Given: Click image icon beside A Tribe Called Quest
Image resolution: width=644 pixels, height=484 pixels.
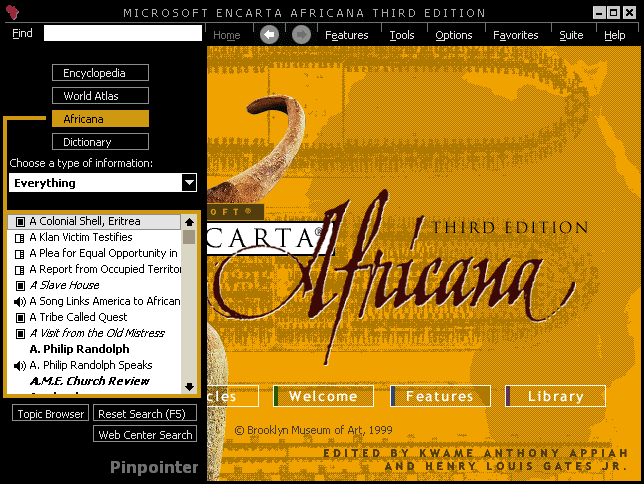Looking at the screenshot, I should pyautogui.click(x=20, y=318).
